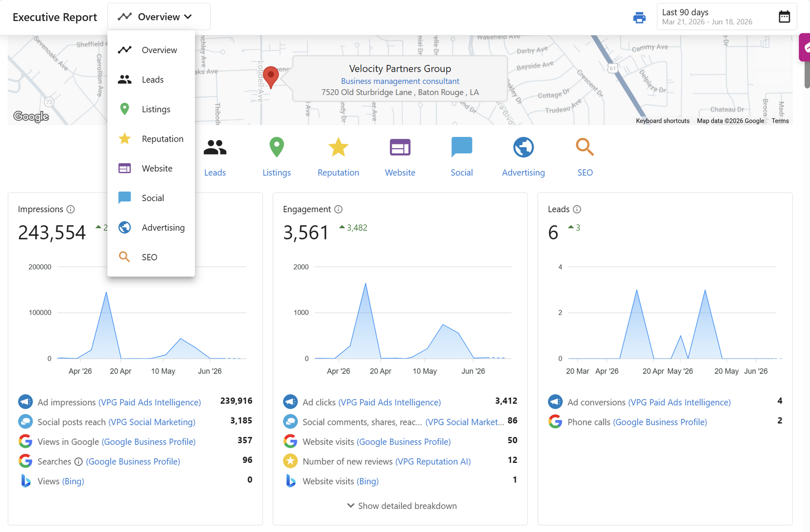Click the Bing icon beside Website visits
Screen dimensions: 810x532
(x=290, y=481)
